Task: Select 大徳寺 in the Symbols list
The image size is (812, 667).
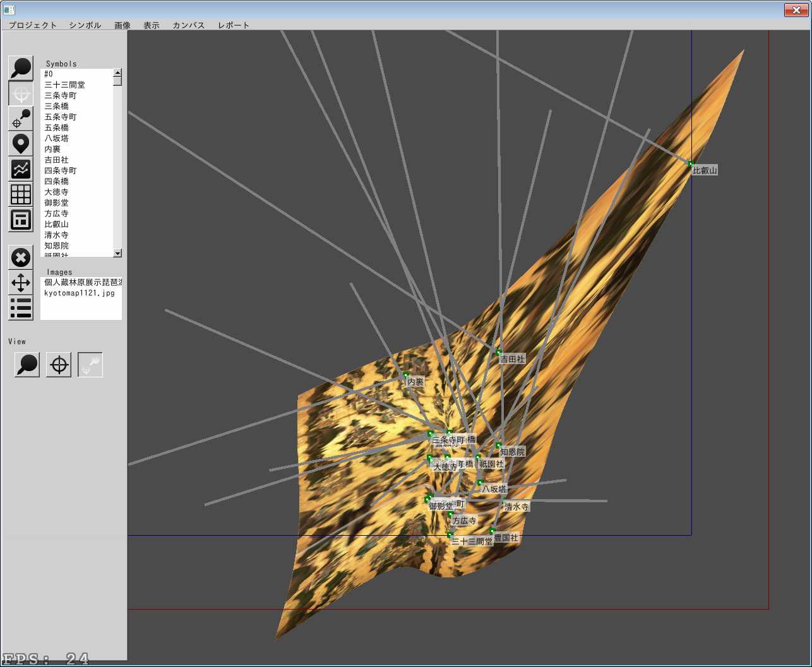Action: [76, 192]
